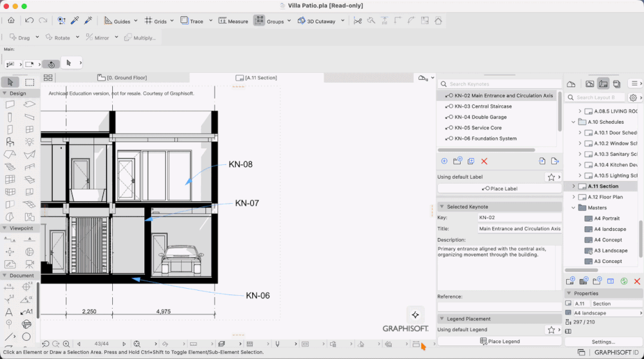Expand the A.11 Section layout
Viewport: 644px width, 359px height.
click(574, 186)
